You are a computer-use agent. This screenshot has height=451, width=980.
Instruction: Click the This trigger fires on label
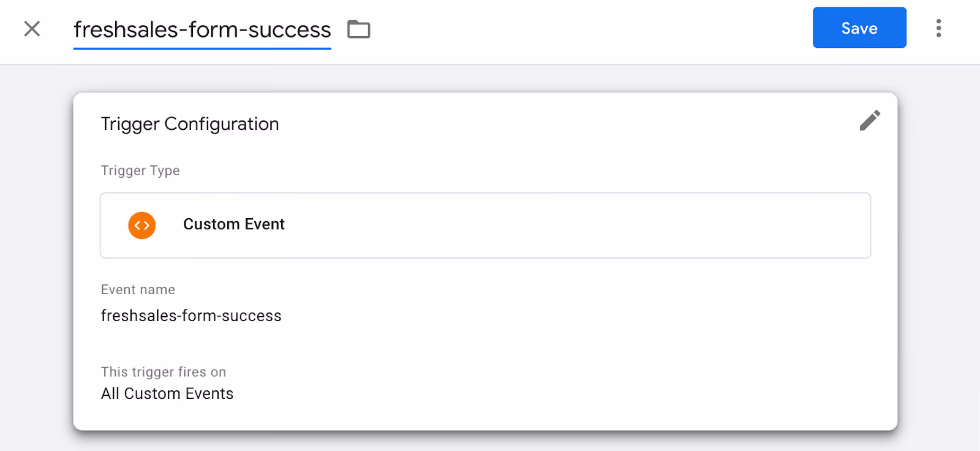[x=164, y=372]
